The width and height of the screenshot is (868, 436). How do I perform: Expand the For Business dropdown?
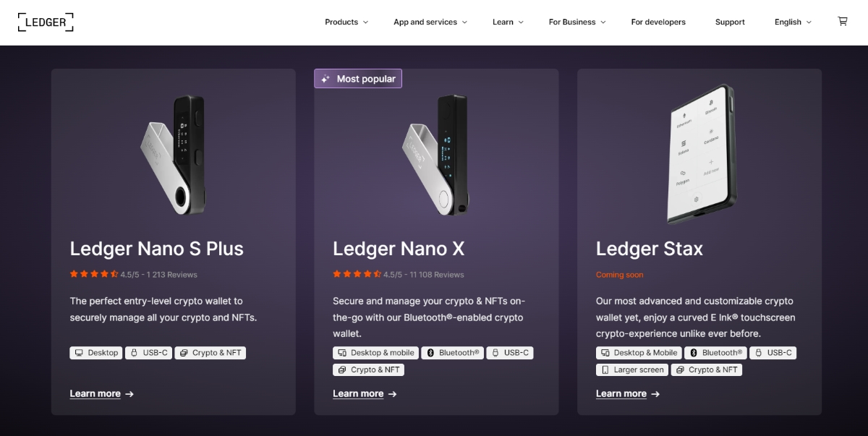576,22
